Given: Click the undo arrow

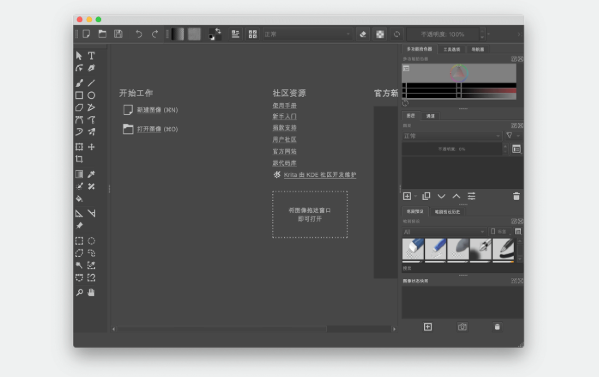Looking at the screenshot, I should [139, 34].
